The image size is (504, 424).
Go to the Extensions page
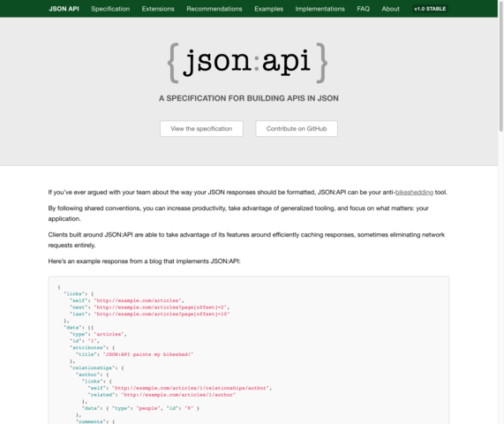pos(158,9)
